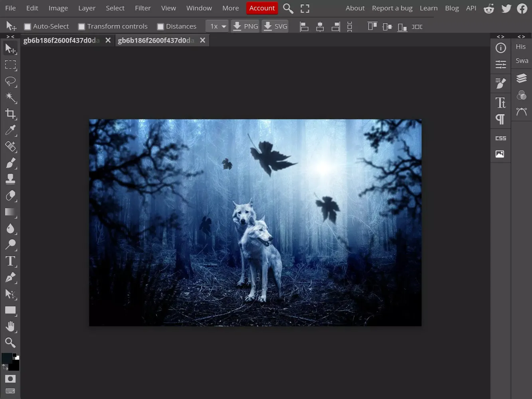Open the Layer menu

(x=87, y=8)
